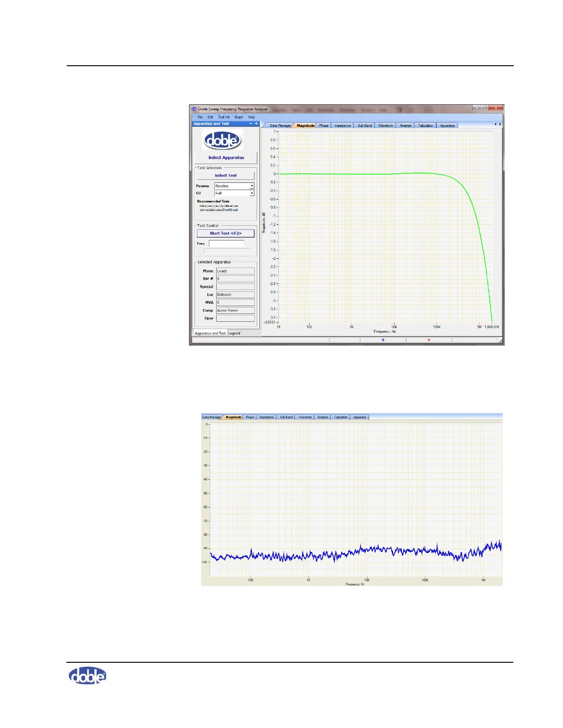Open Tabulation tab above blue trace graph

pyautogui.click(x=341, y=417)
